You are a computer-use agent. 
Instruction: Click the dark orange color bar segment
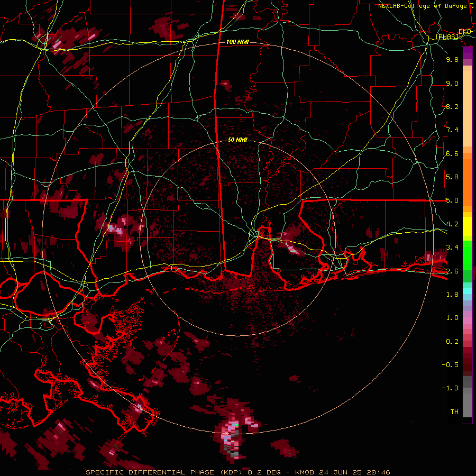click(467, 182)
